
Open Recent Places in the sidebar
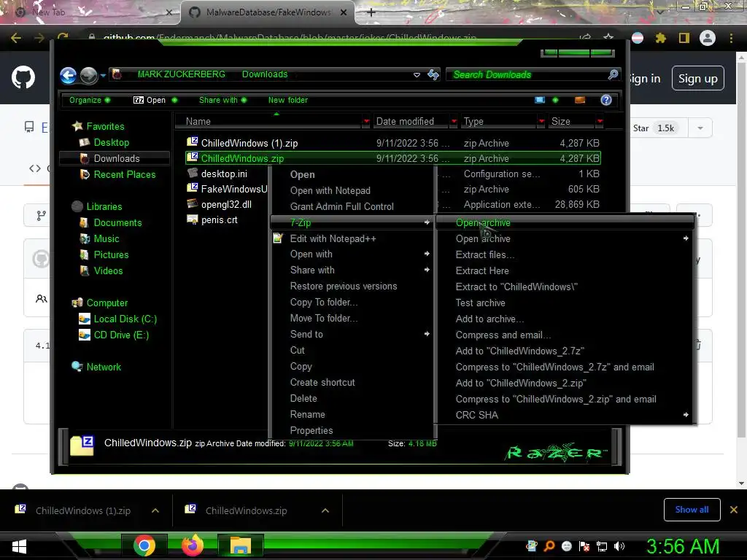point(124,174)
